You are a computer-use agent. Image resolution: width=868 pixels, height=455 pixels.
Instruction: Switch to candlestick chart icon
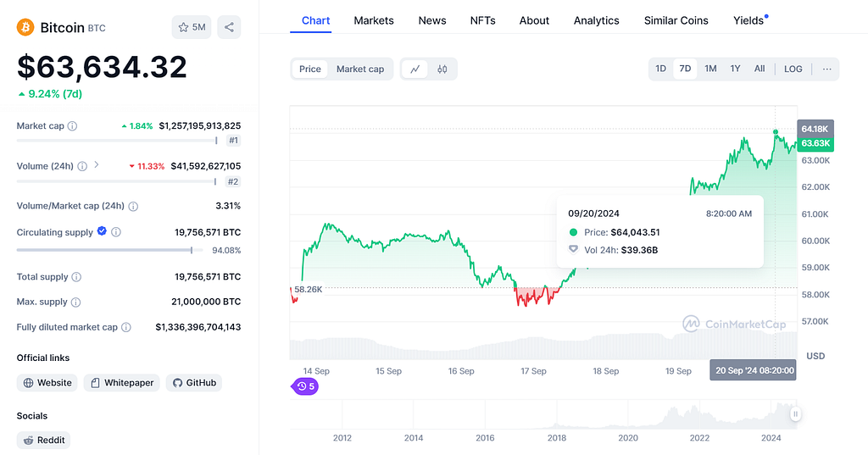click(442, 69)
